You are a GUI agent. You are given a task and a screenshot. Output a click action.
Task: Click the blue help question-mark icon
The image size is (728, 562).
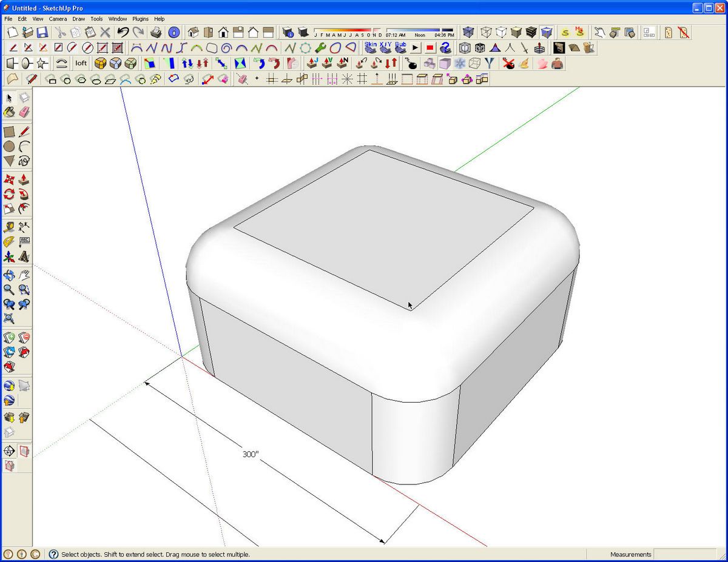click(445, 47)
